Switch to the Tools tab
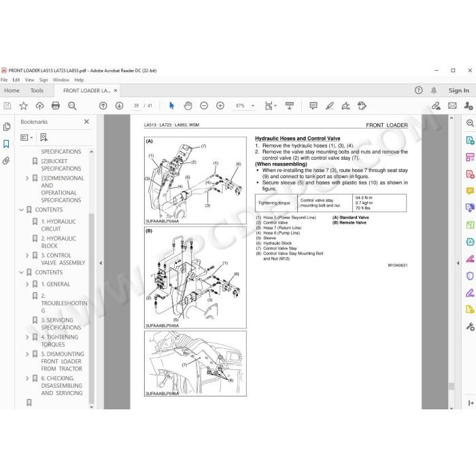Viewport: 476px width, 476px height. (37, 90)
